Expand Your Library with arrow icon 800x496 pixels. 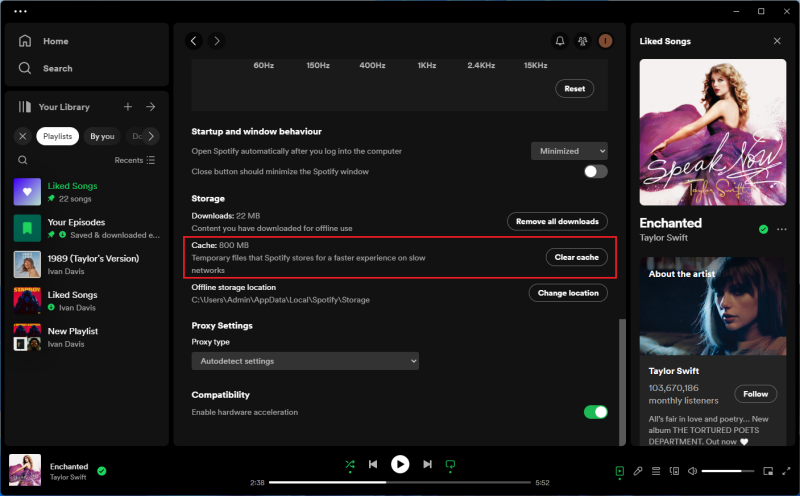click(151, 107)
